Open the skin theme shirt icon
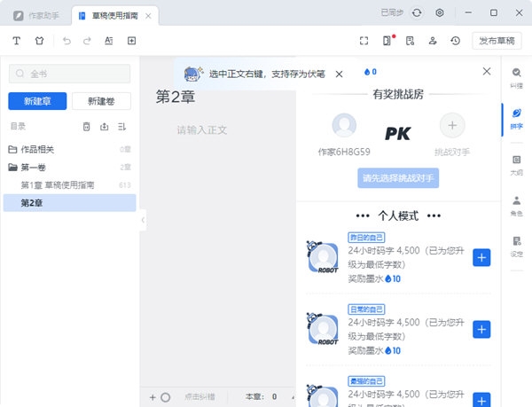Image resolution: width=532 pixels, height=407 pixels. (39, 41)
